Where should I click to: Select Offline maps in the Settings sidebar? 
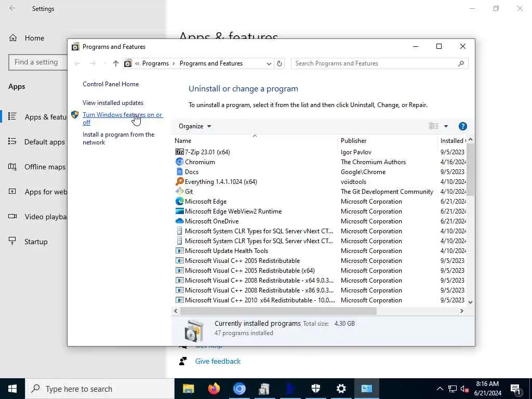[45, 167]
